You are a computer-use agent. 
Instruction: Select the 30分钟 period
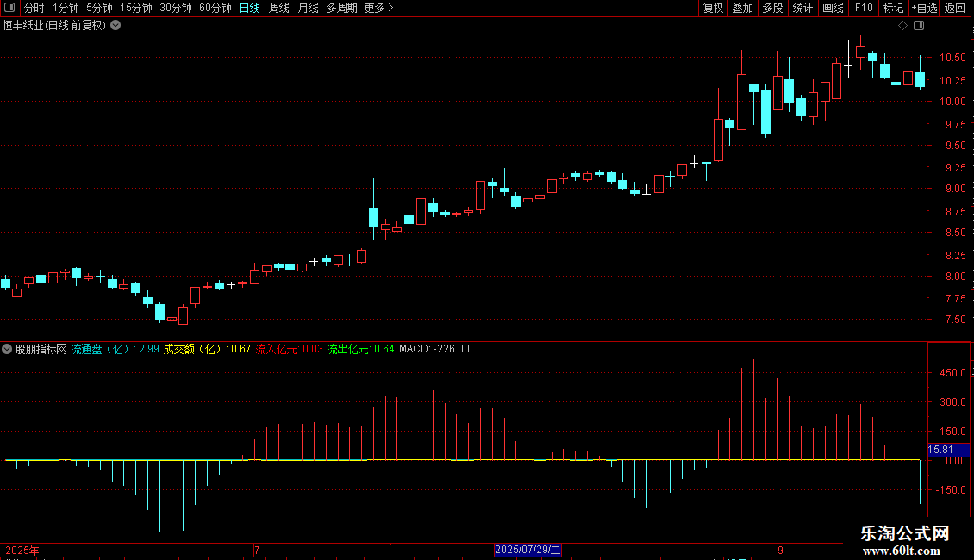[x=175, y=8]
